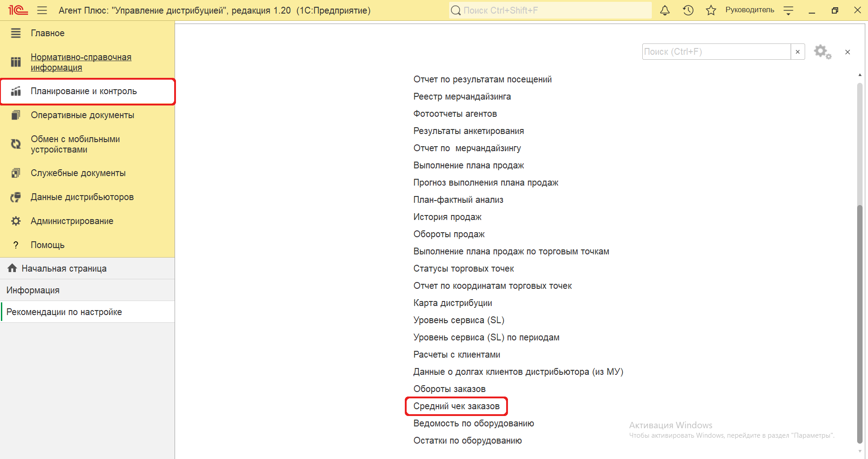Open Оперативные документы section
This screenshot has height=459, width=868.
pos(82,115)
